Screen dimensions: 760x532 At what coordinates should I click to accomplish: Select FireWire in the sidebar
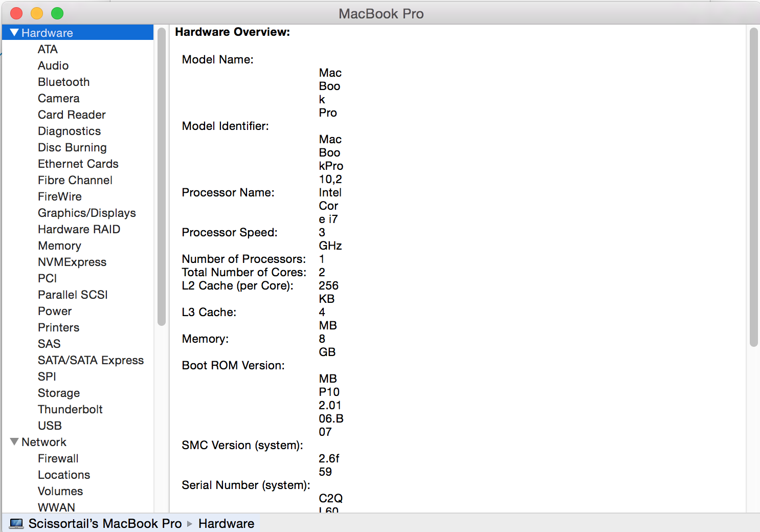[x=59, y=196]
